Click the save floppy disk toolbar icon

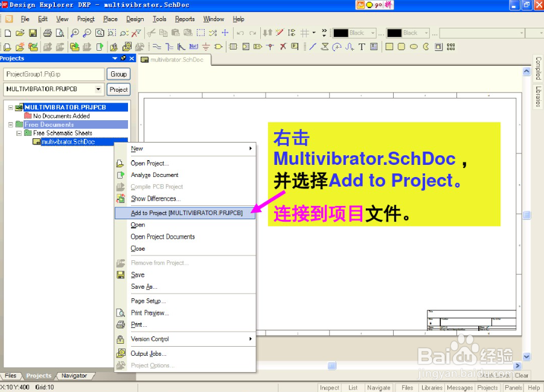[x=33, y=33]
